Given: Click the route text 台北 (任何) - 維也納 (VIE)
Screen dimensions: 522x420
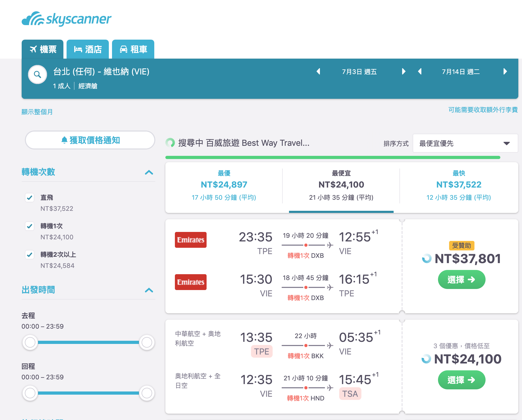Looking at the screenshot, I should click(101, 72).
